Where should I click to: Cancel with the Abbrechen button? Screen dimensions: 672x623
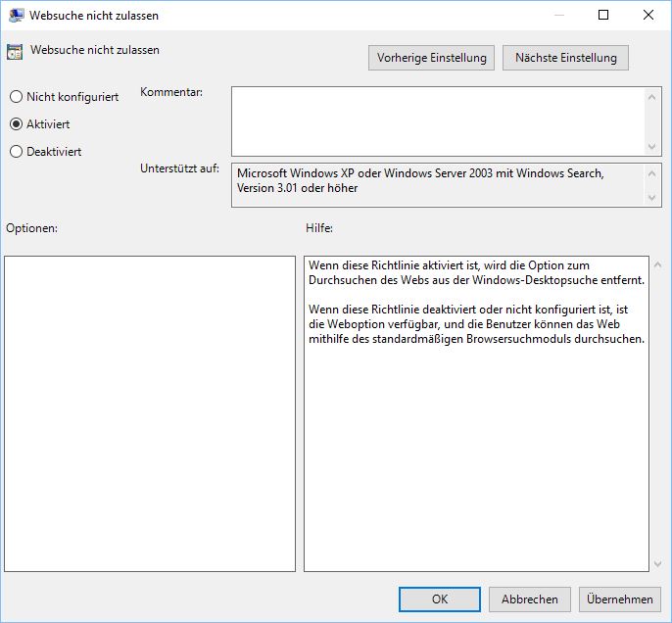pyautogui.click(x=530, y=599)
